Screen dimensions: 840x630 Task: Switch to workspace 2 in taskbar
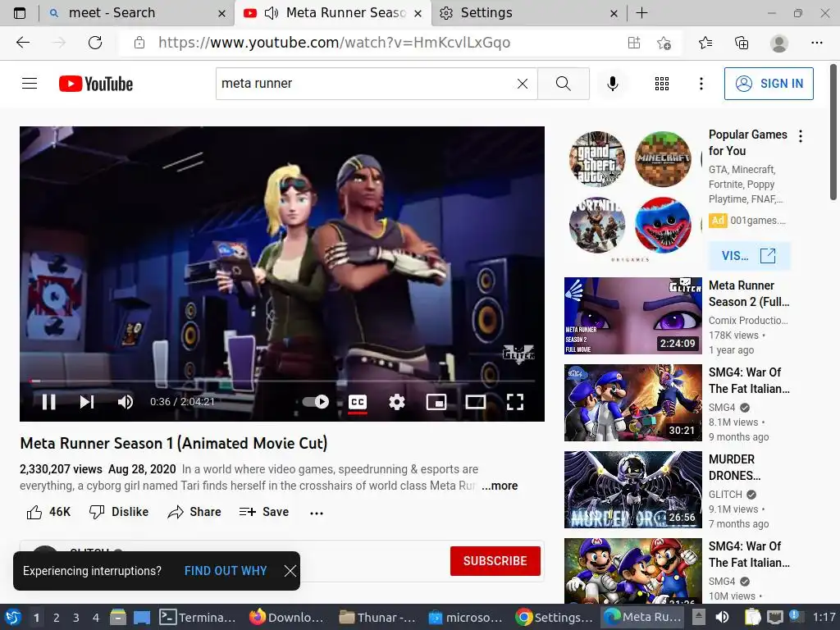click(57, 618)
